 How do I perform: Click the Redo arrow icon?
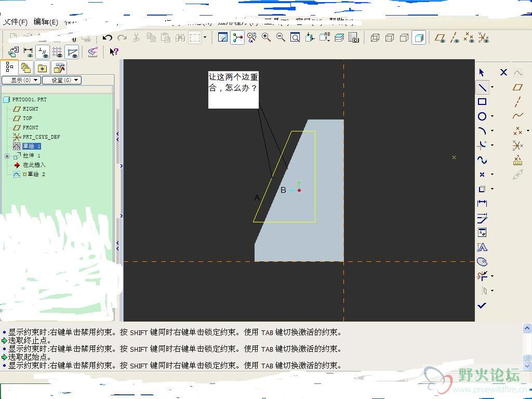point(122,37)
